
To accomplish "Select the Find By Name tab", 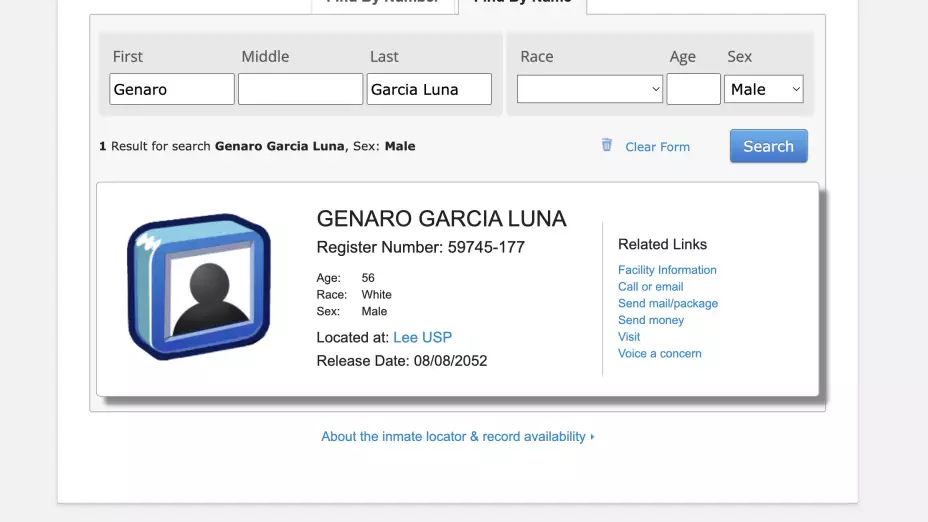I will click(x=522, y=3).
